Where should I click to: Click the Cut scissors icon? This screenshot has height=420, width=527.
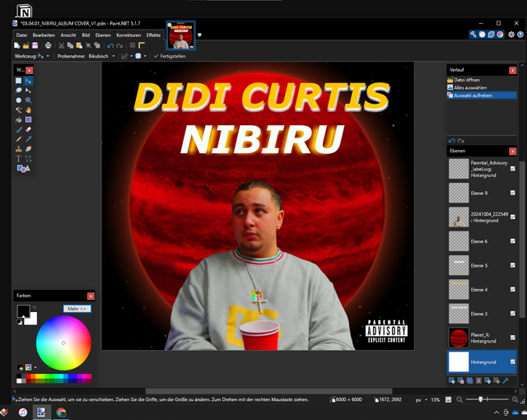61,45
